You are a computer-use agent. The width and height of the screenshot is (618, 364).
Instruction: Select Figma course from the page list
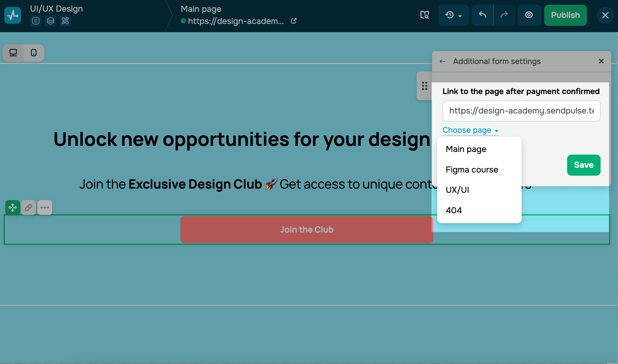coord(472,170)
